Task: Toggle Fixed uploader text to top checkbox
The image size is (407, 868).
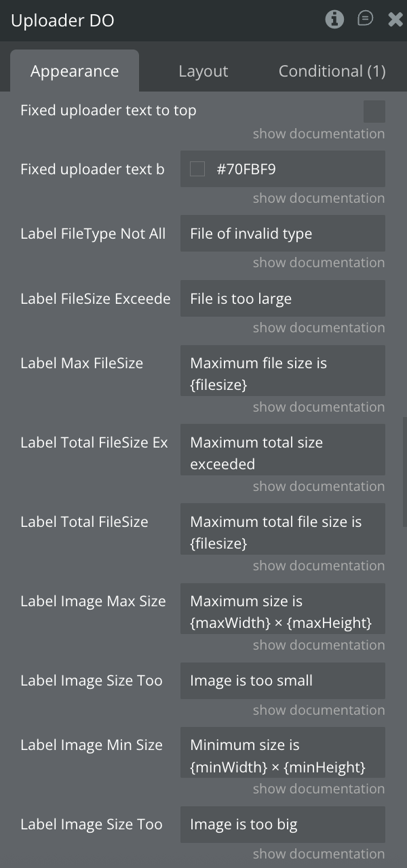Action: [374, 111]
